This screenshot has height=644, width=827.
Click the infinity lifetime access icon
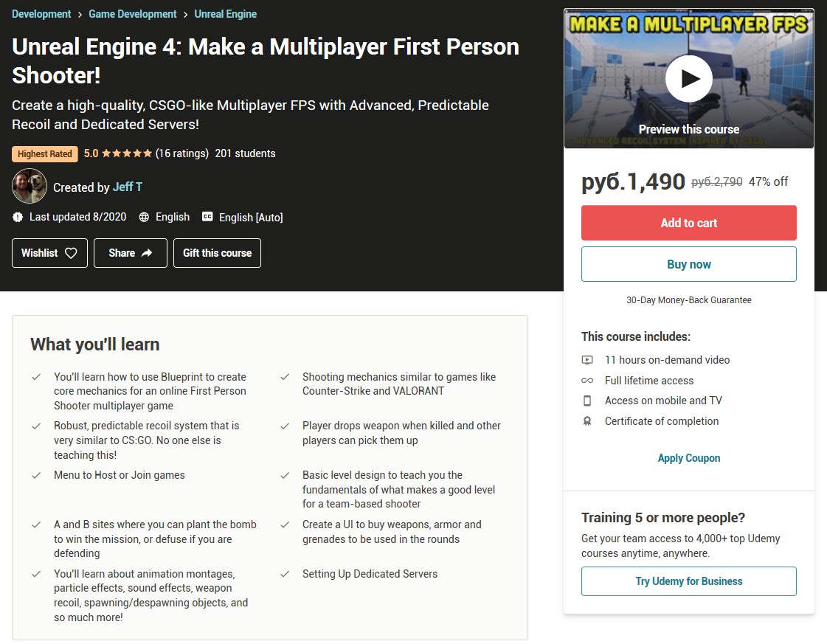click(x=587, y=381)
